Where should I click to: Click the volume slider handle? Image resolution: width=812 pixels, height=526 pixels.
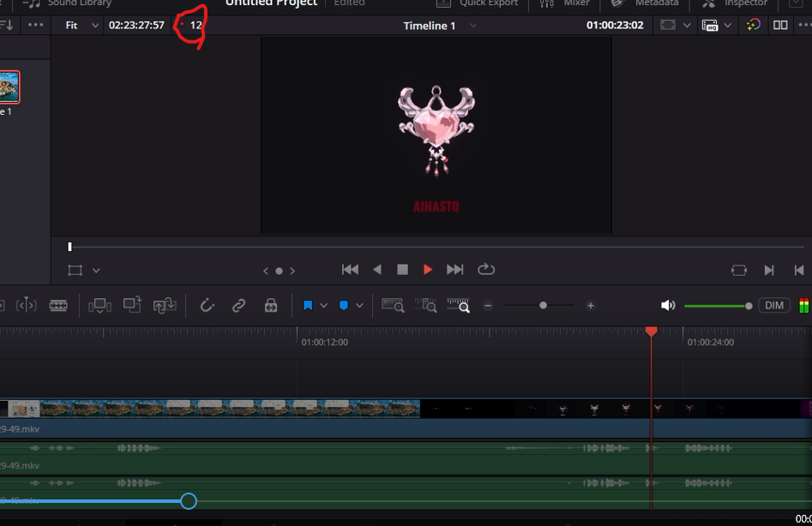coord(749,306)
